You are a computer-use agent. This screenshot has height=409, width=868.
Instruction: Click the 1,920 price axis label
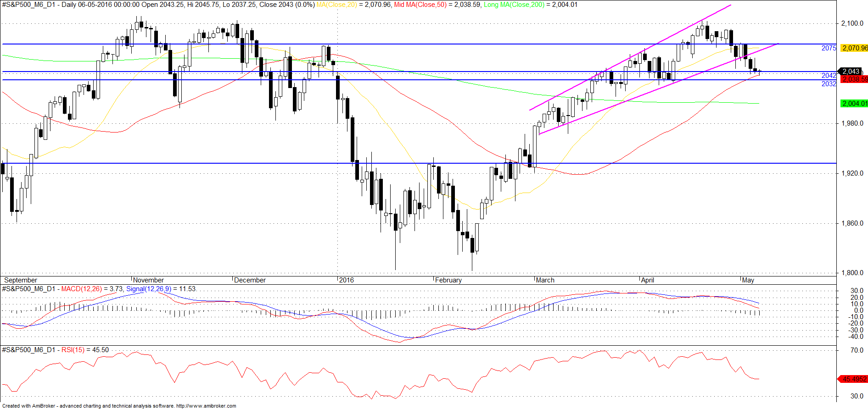(852, 173)
